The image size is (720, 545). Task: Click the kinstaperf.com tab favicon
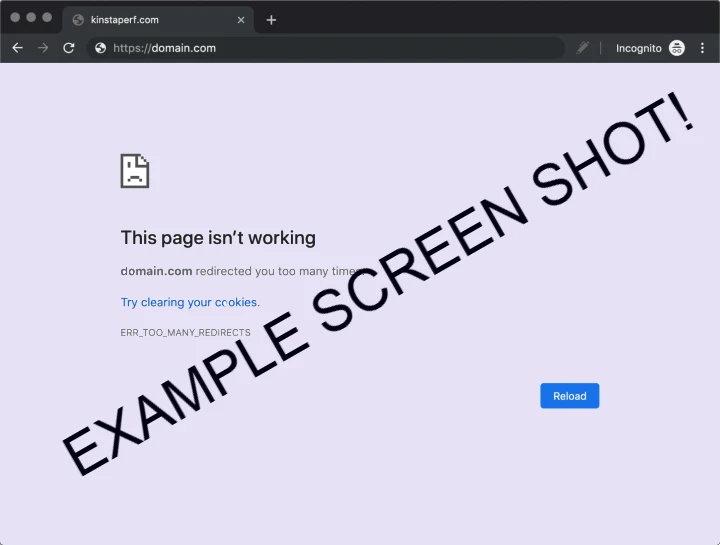point(78,20)
